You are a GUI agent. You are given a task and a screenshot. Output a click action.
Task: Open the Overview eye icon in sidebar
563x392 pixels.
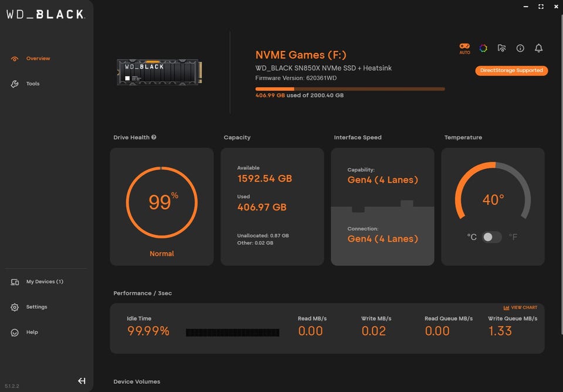pos(14,59)
